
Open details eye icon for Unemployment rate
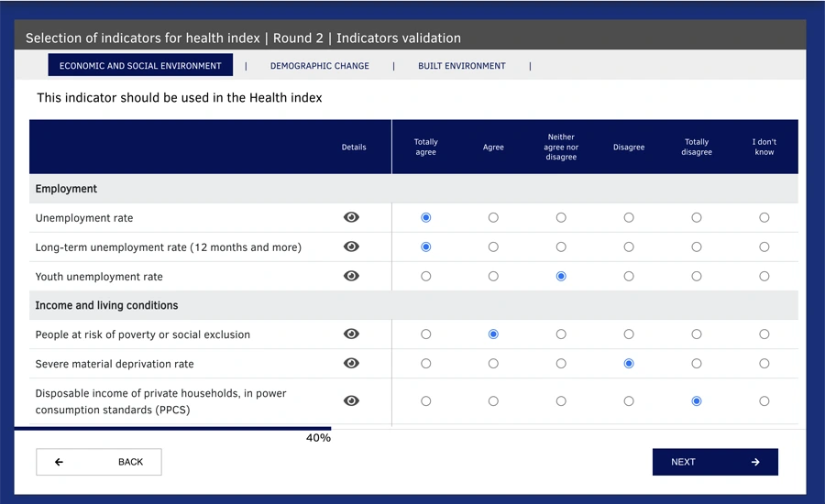pos(351,217)
